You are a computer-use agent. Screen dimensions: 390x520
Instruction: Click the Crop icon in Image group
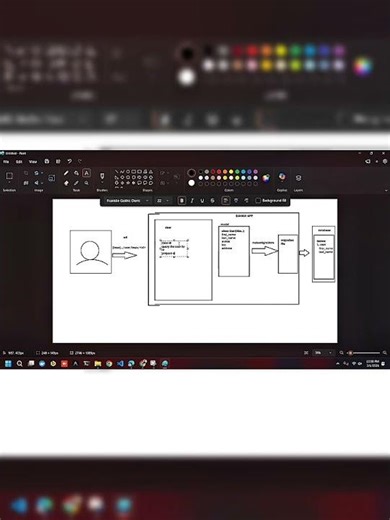pyautogui.click(x=26, y=173)
